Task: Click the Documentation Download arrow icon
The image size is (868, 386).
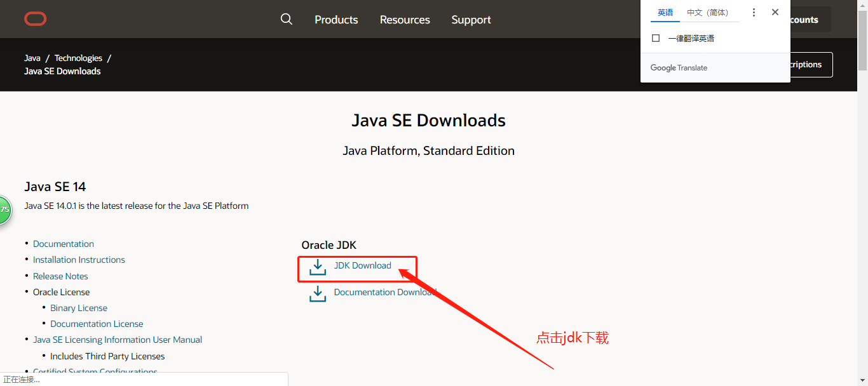Action: (x=317, y=293)
